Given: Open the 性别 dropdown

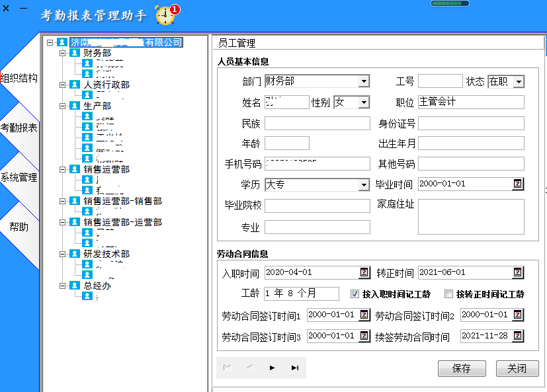Looking at the screenshot, I should [364, 102].
